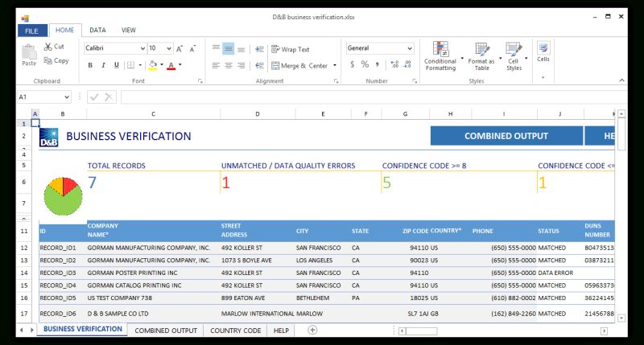644x345 pixels.
Task: Open the Number group dialog launcher
Action: click(415, 81)
